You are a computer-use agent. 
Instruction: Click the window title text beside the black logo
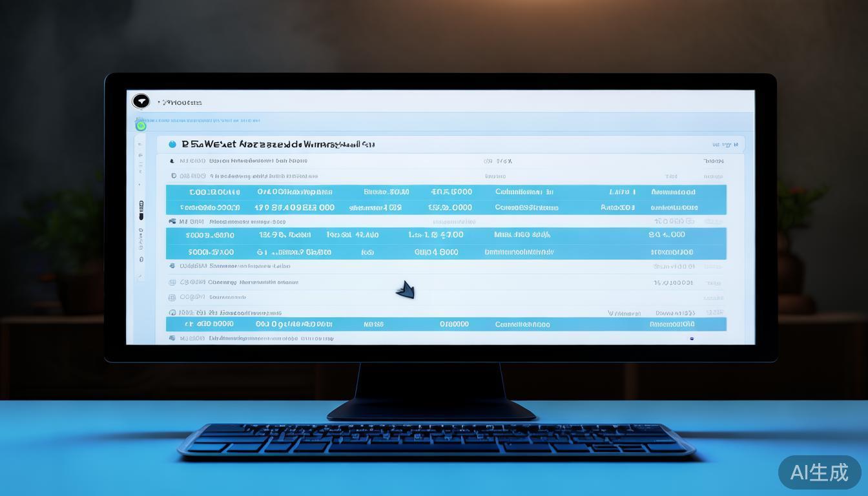[181, 102]
